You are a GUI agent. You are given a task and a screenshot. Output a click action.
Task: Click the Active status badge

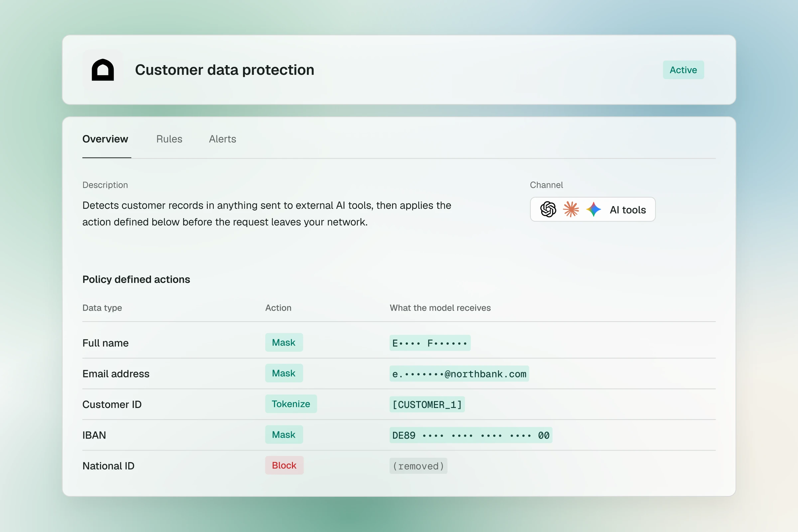click(683, 70)
